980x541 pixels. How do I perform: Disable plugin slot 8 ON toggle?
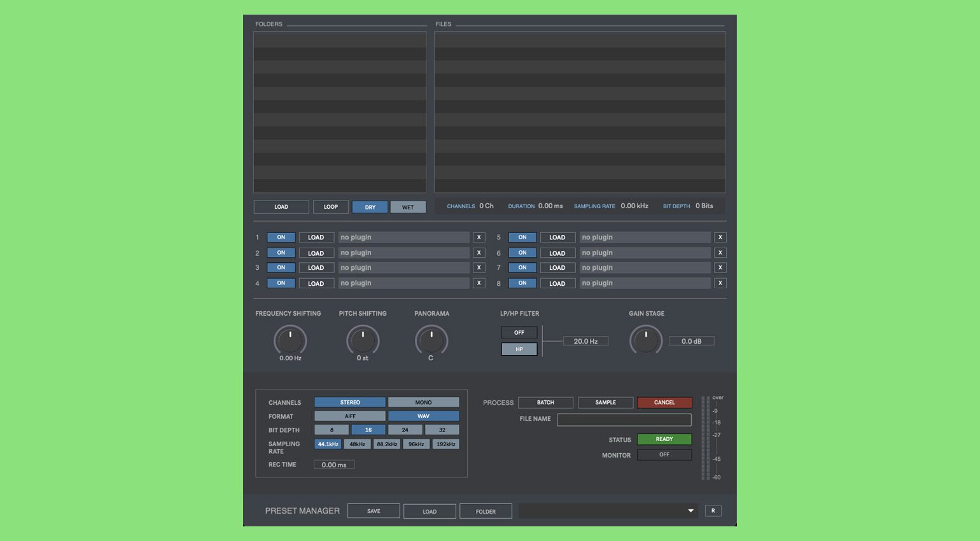pos(522,283)
